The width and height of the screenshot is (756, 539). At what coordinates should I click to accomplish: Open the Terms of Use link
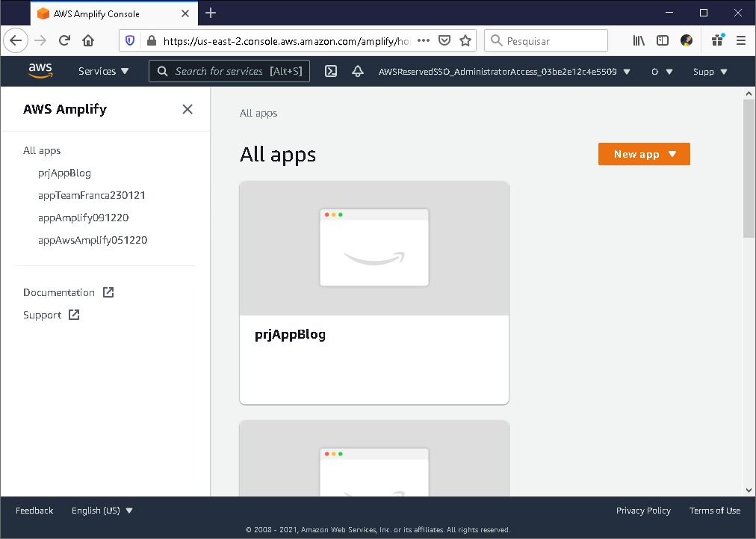(714, 511)
